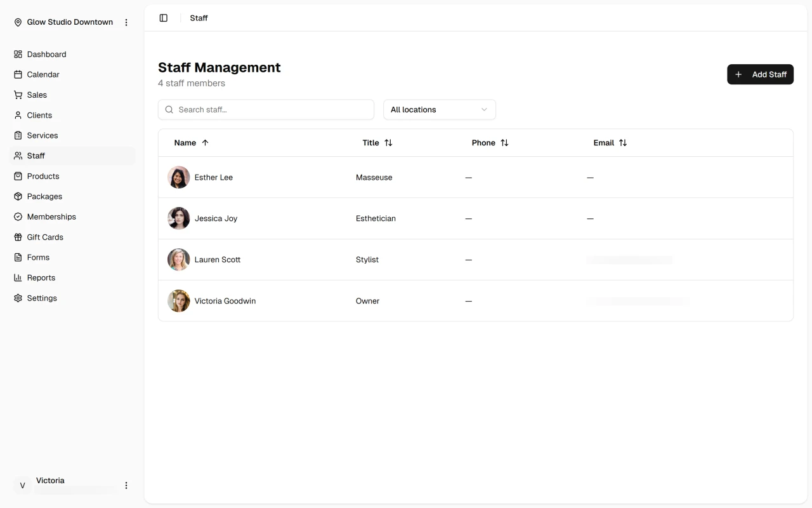
Task: Open the three-dot menu next to Glow Studio Downtown
Action: point(126,22)
